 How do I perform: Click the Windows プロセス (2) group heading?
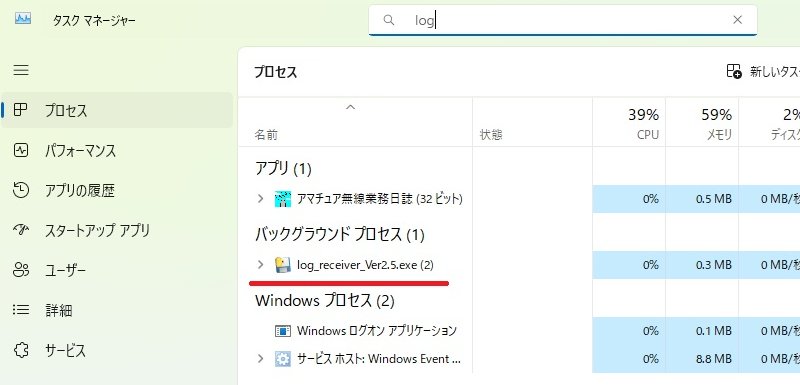tap(325, 301)
